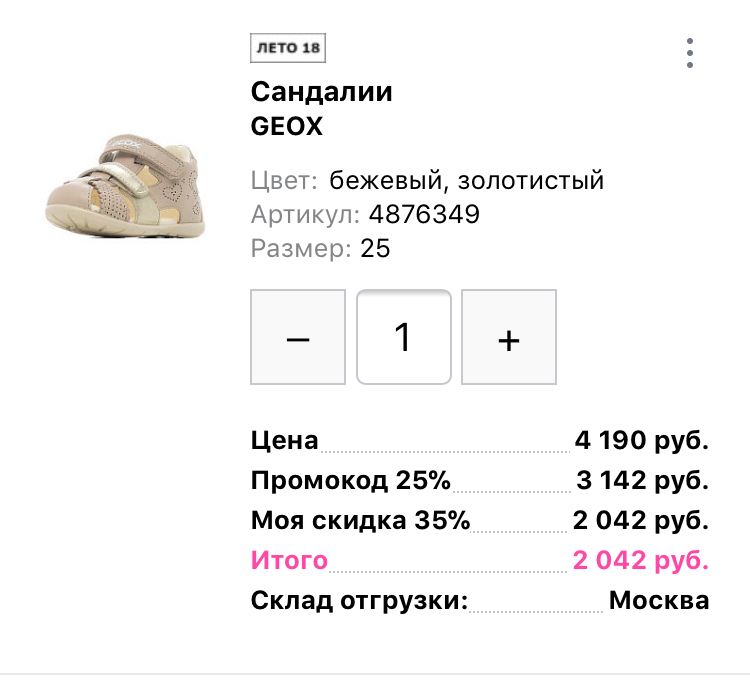This screenshot has width=750, height=683.
Task: Click the Размер 25 size value
Action: 375,248
